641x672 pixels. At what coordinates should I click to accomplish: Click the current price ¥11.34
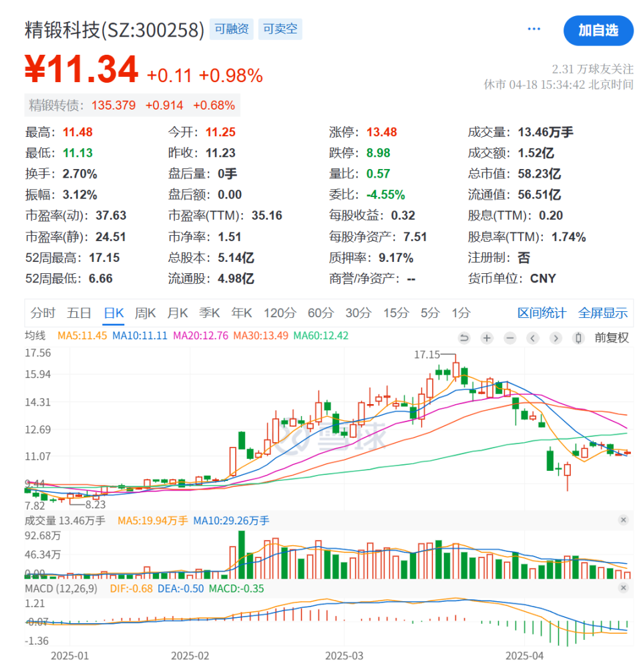coord(81,69)
